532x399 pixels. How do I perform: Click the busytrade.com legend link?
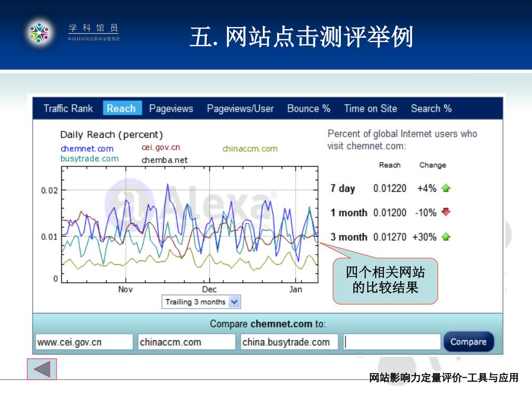(89, 159)
